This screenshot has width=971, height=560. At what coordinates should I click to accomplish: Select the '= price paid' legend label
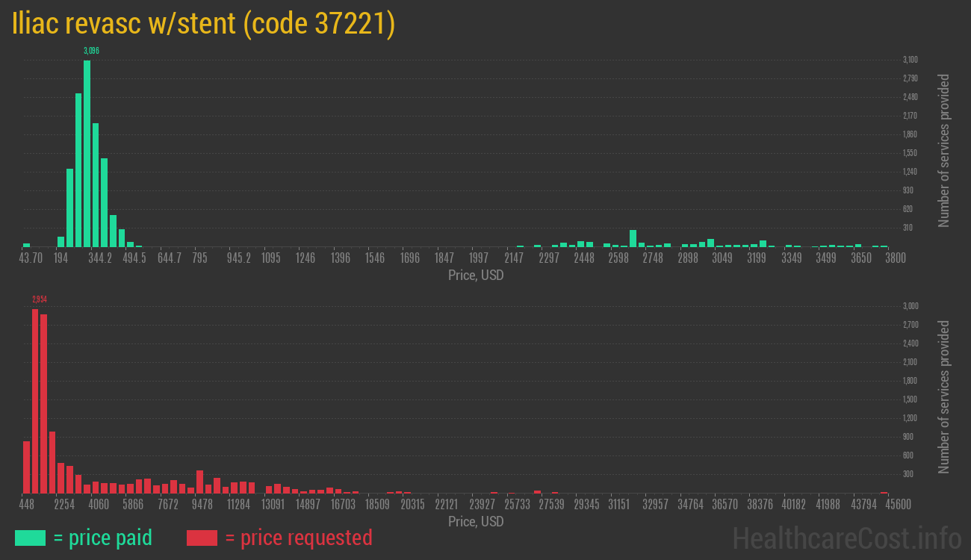point(103,538)
